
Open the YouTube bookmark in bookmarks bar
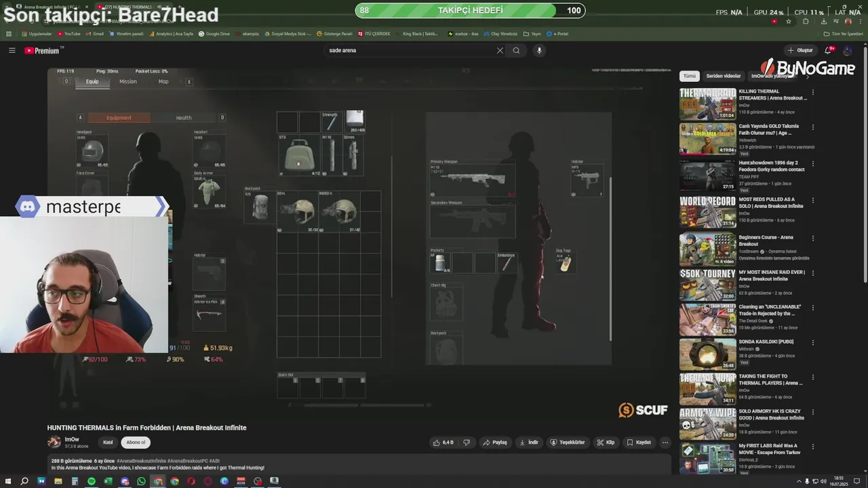tap(68, 33)
